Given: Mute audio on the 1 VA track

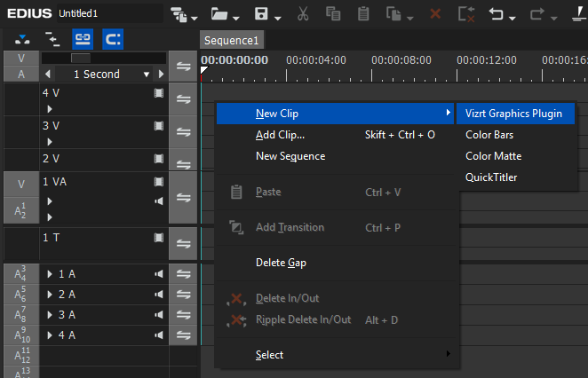Looking at the screenshot, I should coord(159,201).
